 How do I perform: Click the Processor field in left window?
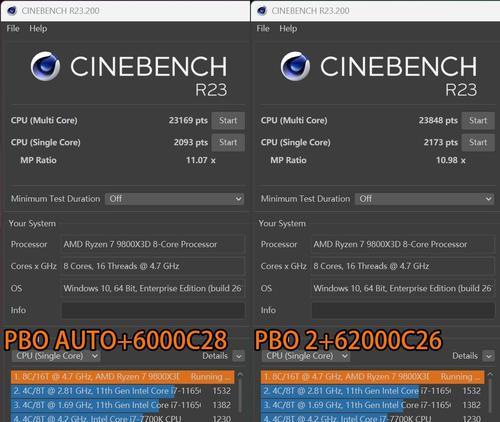click(x=153, y=244)
